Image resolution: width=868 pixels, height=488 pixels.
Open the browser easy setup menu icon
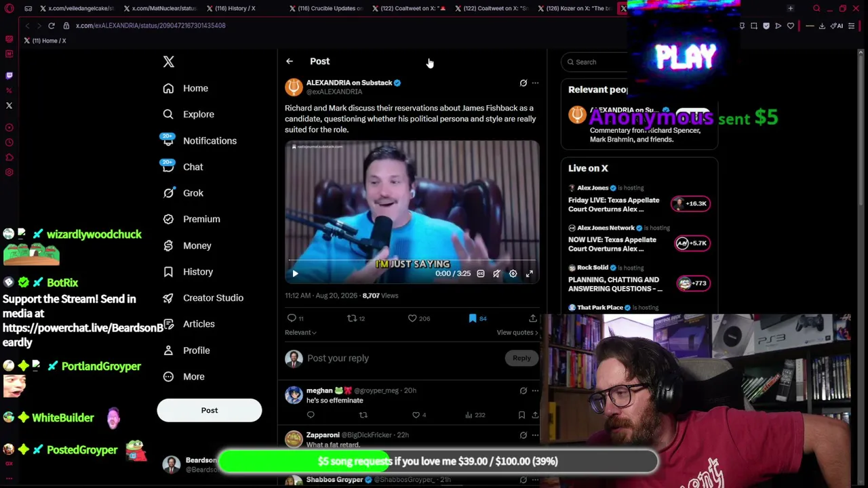[852, 26]
